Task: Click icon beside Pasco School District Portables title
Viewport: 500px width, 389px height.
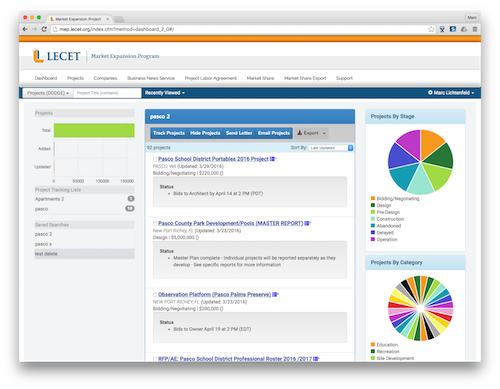Action: (x=273, y=159)
